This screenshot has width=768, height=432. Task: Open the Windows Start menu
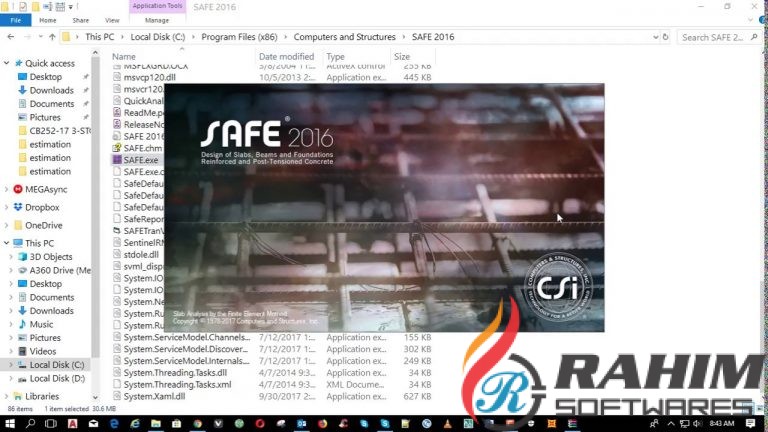pyautogui.click(x=9, y=424)
